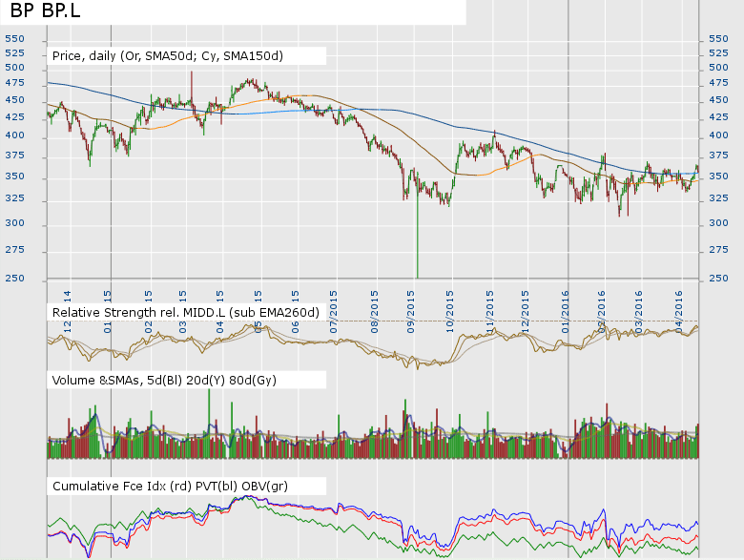Image resolution: width=744 pixels, height=560 pixels.
Task: Click the 450 value on the left price axis
Action: point(14,100)
